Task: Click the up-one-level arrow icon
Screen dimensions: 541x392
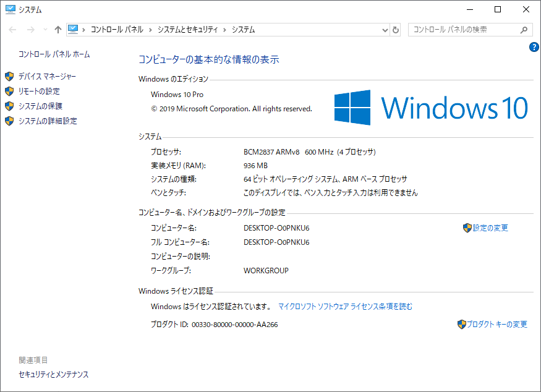Action: tap(58, 29)
